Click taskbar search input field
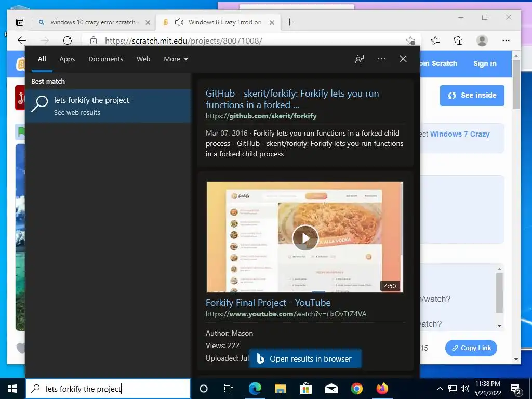Image resolution: width=532 pixels, height=399 pixels. coord(108,389)
